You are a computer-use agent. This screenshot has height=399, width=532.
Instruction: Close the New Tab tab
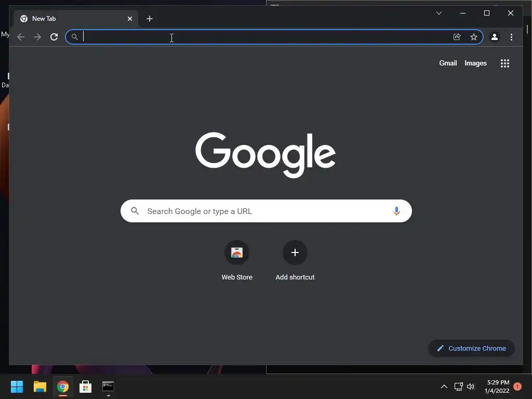pos(129,19)
